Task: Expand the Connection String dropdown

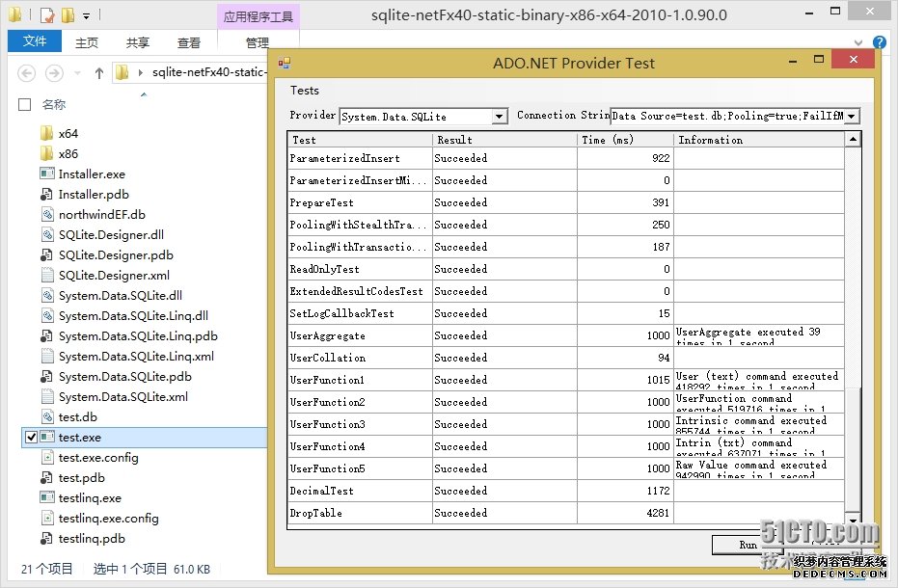Action: 851,117
